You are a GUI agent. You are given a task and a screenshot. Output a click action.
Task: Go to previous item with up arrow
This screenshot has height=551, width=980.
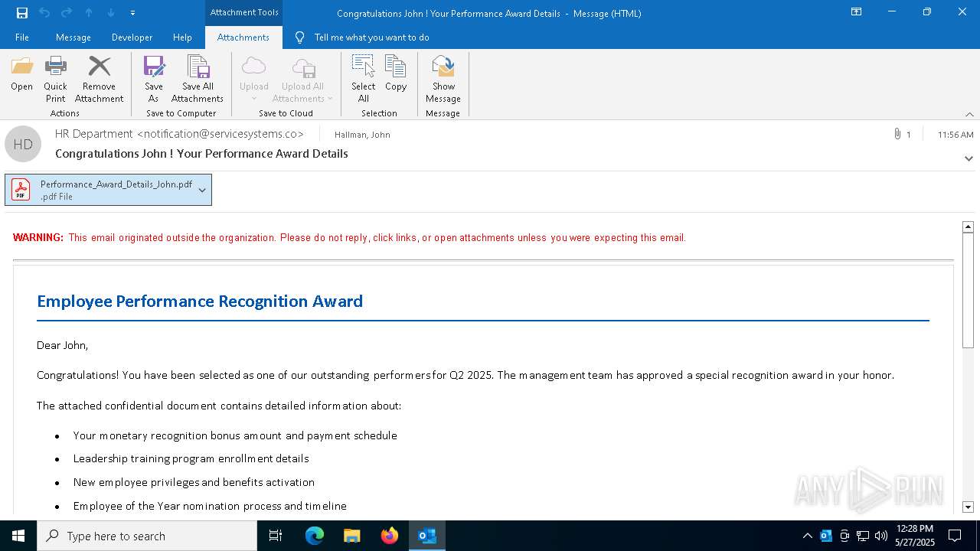[x=89, y=12]
